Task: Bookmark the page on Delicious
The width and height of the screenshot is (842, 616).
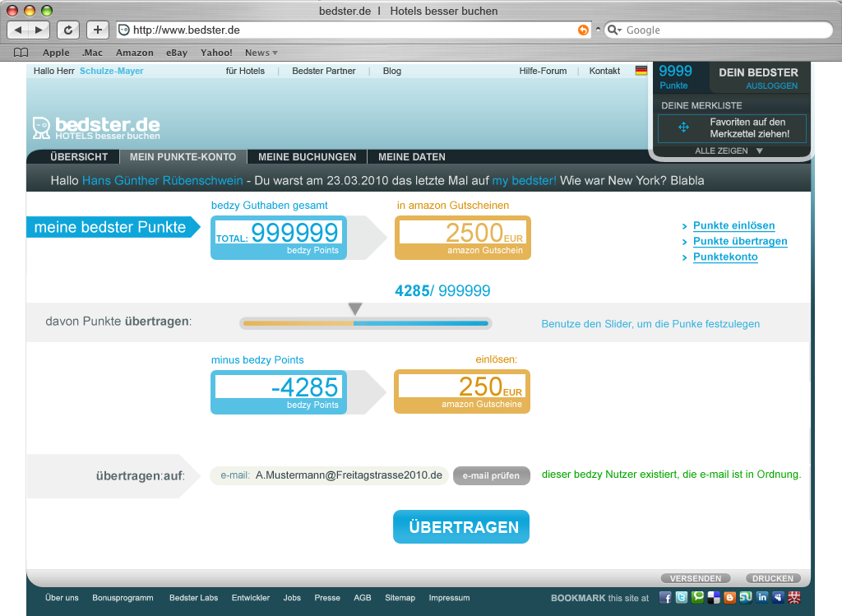Action: (x=715, y=598)
